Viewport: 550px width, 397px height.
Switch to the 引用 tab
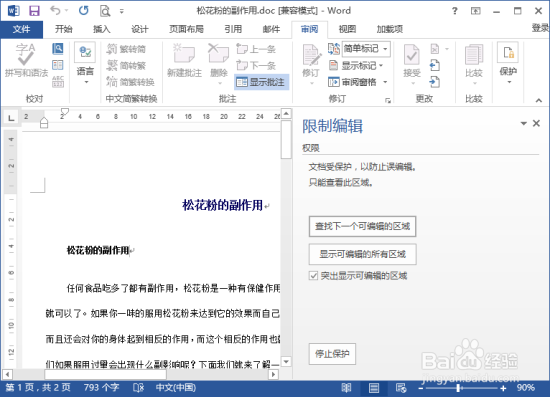pos(233,29)
